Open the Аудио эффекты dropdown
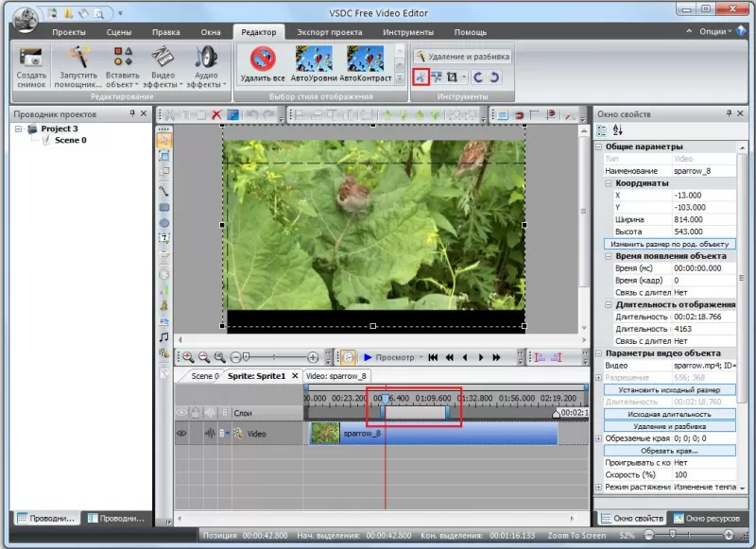Viewport: 756px width, 549px height. (205, 70)
